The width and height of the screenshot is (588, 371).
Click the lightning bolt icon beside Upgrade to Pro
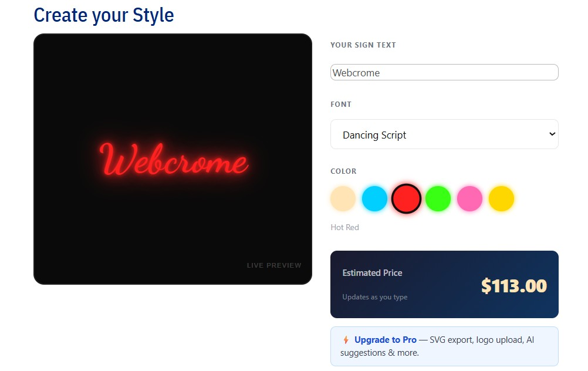pos(346,340)
